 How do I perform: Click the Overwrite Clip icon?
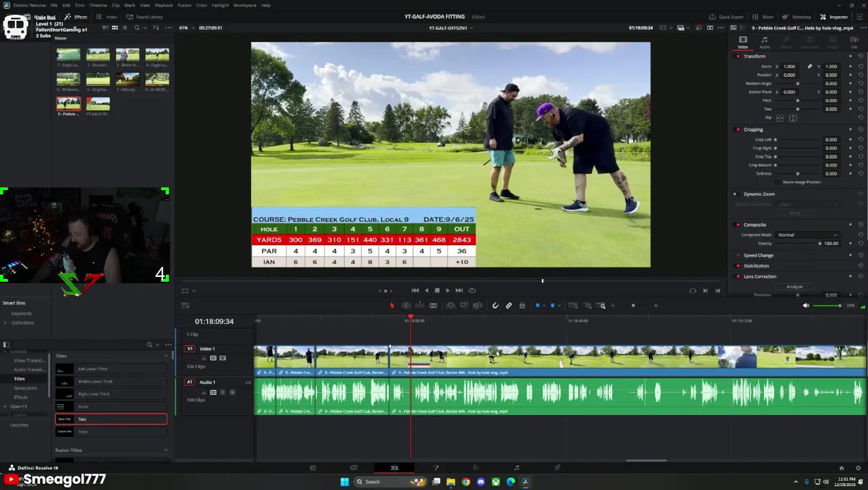pos(464,306)
